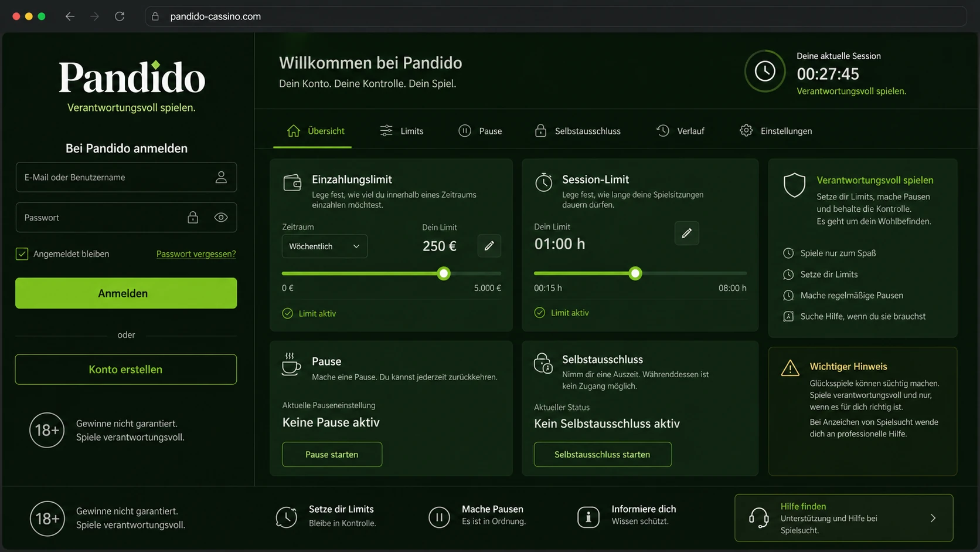The width and height of the screenshot is (980, 552).
Task: Click the 18+ badge in the footer bar
Action: pos(47,519)
